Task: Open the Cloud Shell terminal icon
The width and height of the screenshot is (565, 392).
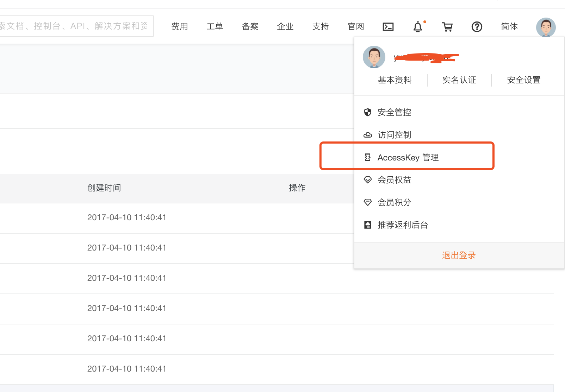Action: tap(388, 27)
